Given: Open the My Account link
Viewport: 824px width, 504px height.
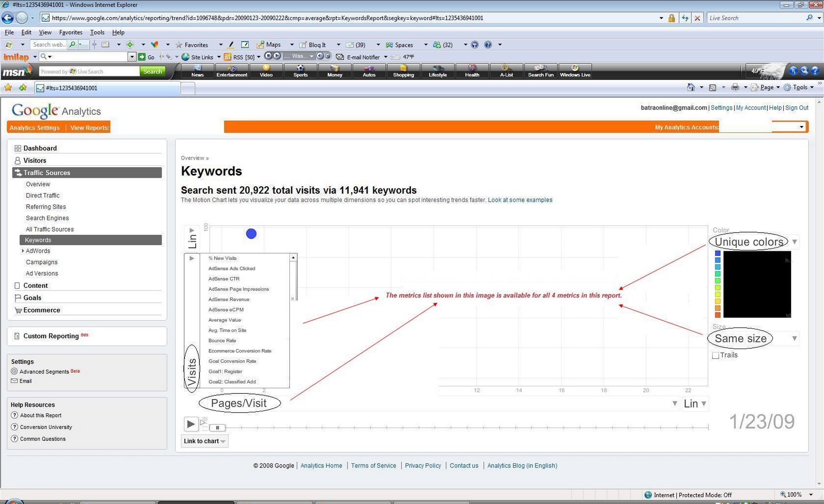Looking at the screenshot, I should point(751,108).
